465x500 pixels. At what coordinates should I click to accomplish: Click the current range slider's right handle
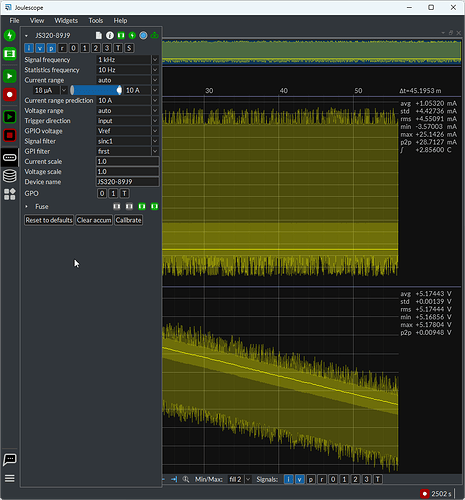tap(119, 90)
